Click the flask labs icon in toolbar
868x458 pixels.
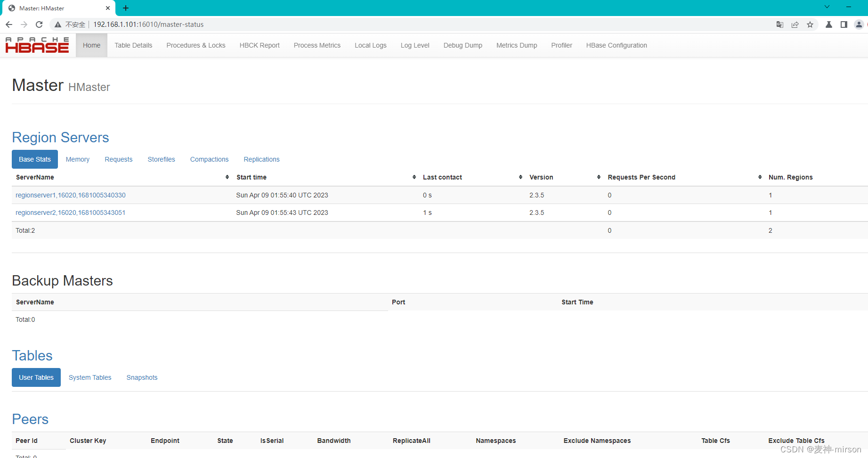(829, 25)
